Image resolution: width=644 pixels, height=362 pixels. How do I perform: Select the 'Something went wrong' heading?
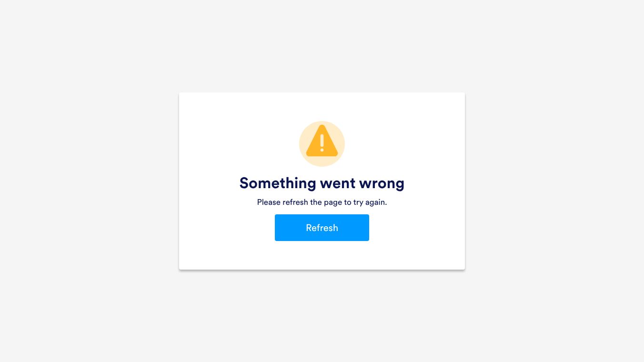[x=322, y=183]
